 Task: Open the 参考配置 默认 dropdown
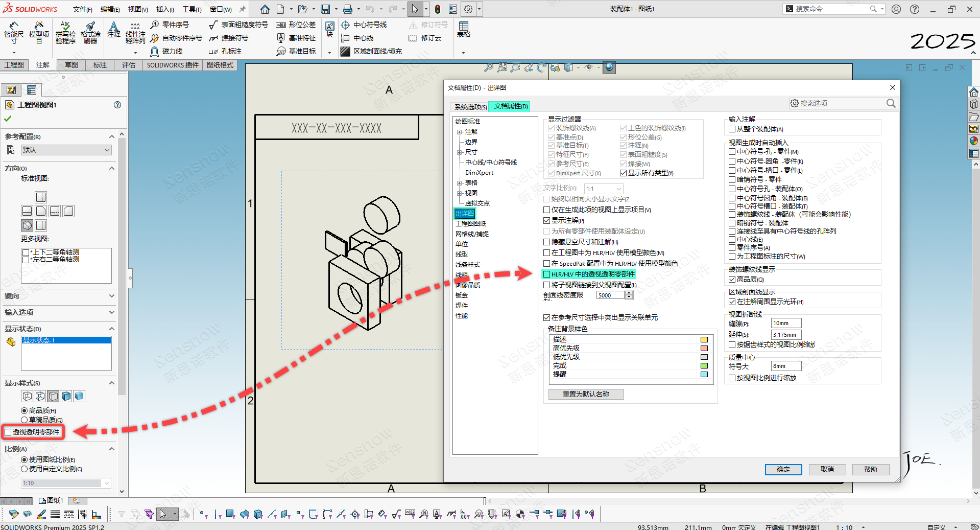(66, 150)
